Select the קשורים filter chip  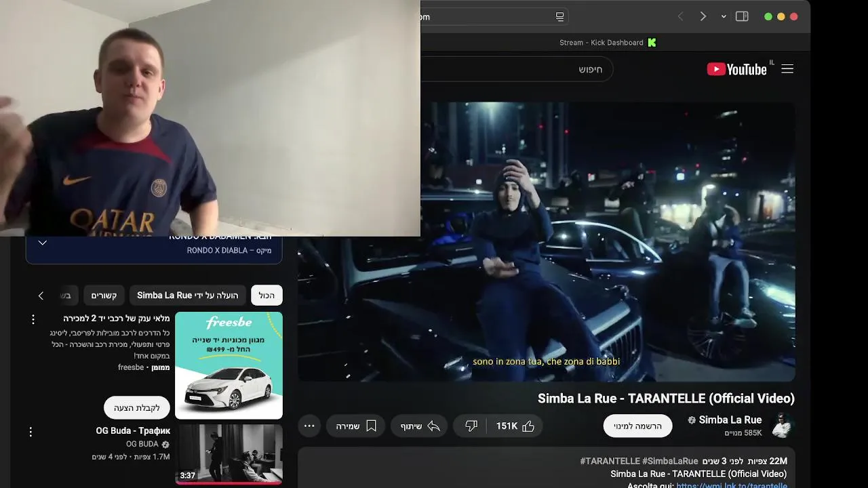click(x=104, y=296)
